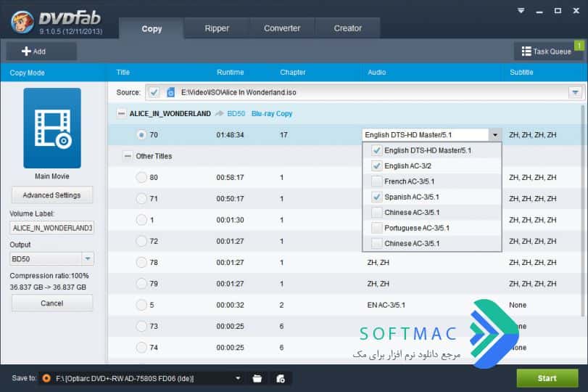Click the Task Queue green count badge
The image size is (588, 392).
coord(579,46)
